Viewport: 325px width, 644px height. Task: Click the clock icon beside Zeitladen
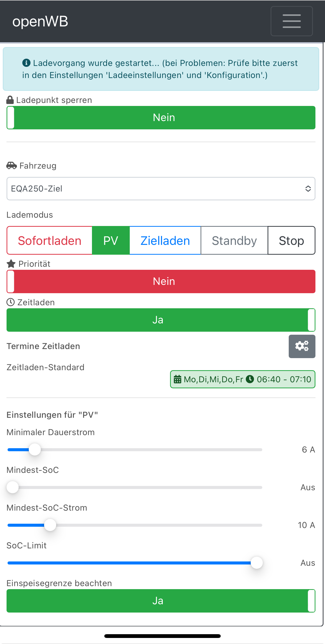(11, 302)
